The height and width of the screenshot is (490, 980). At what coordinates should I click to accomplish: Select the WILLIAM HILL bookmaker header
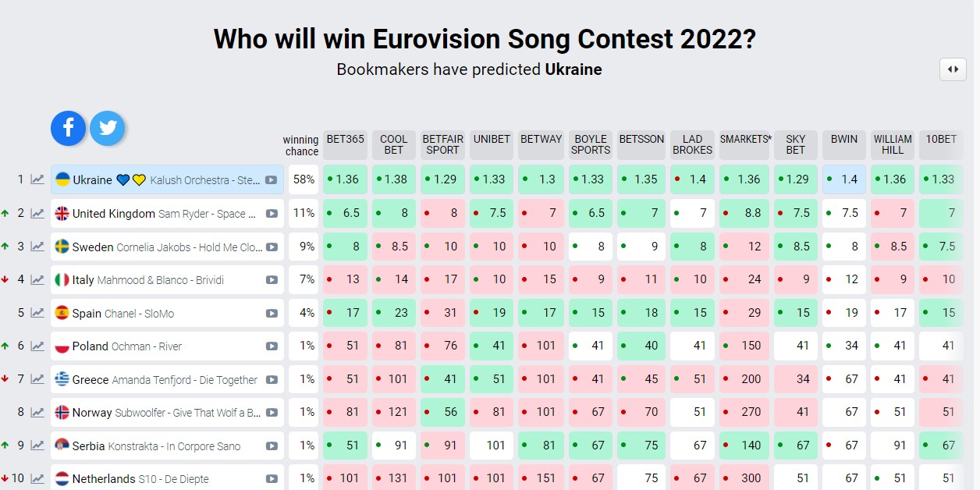coord(893,144)
